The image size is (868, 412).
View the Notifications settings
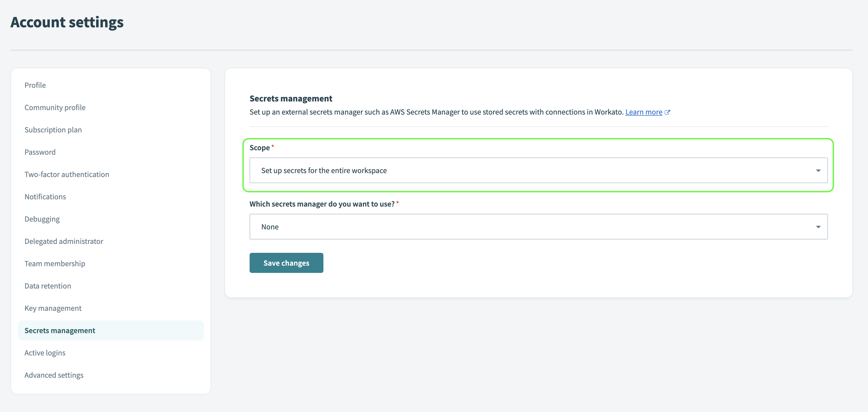click(45, 197)
